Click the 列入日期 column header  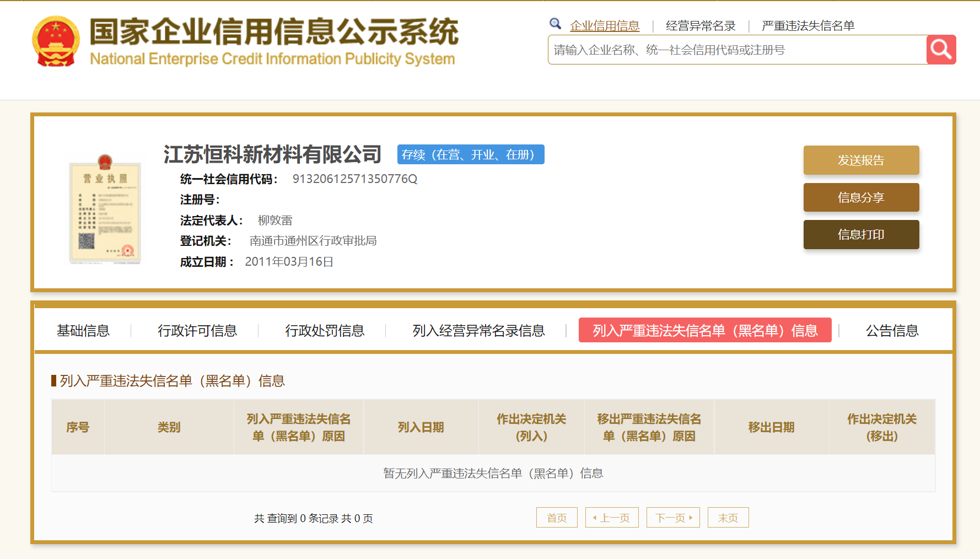click(421, 427)
